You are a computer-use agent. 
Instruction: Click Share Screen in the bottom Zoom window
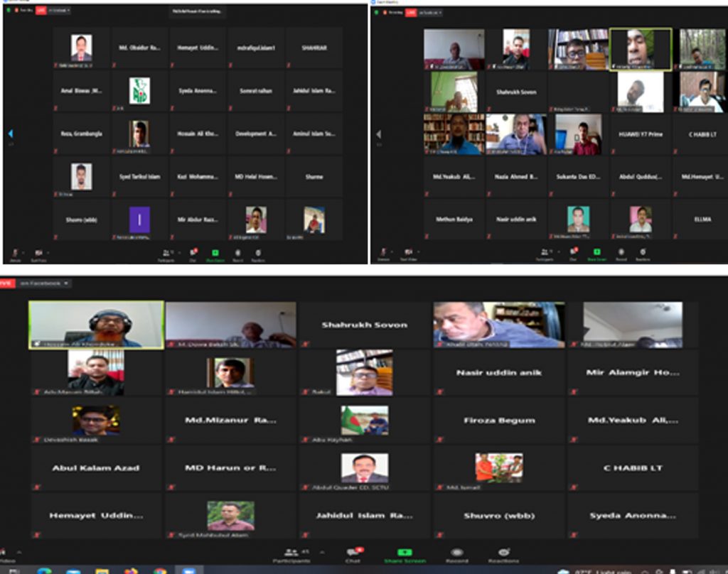coord(405,555)
